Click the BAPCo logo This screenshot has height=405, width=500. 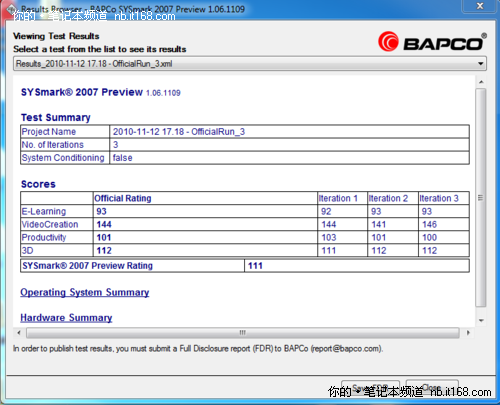point(432,42)
